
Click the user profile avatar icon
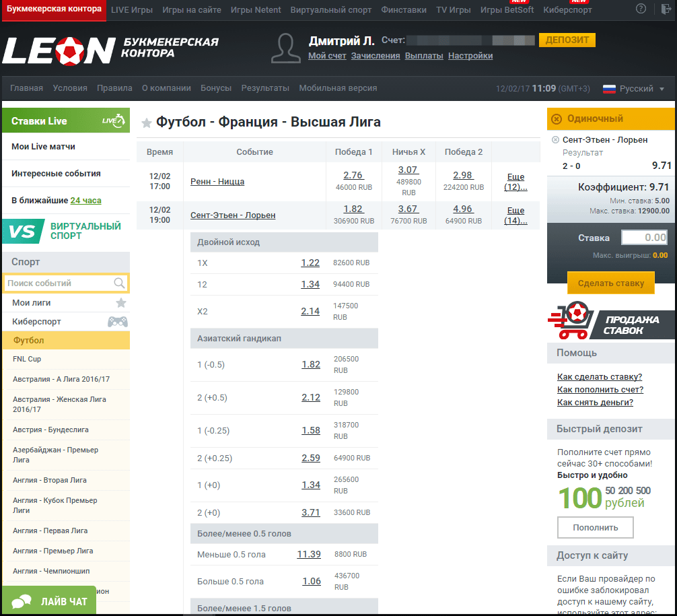pos(285,48)
